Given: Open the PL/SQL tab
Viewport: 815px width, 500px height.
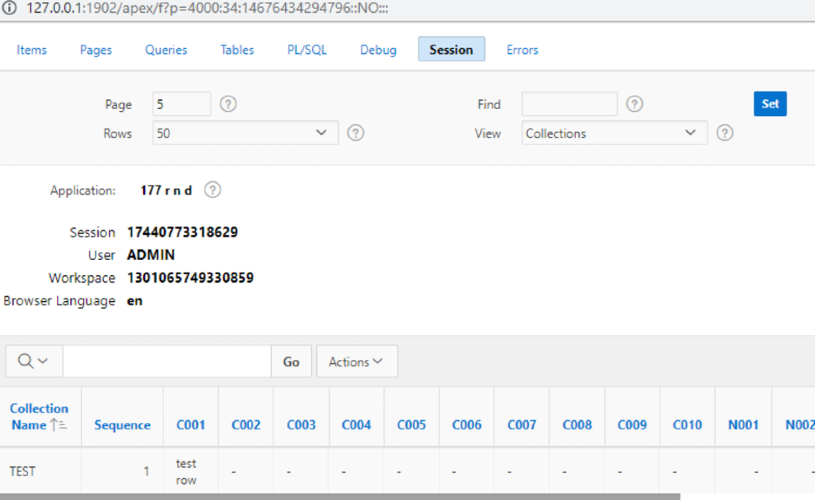Looking at the screenshot, I should (307, 50).
